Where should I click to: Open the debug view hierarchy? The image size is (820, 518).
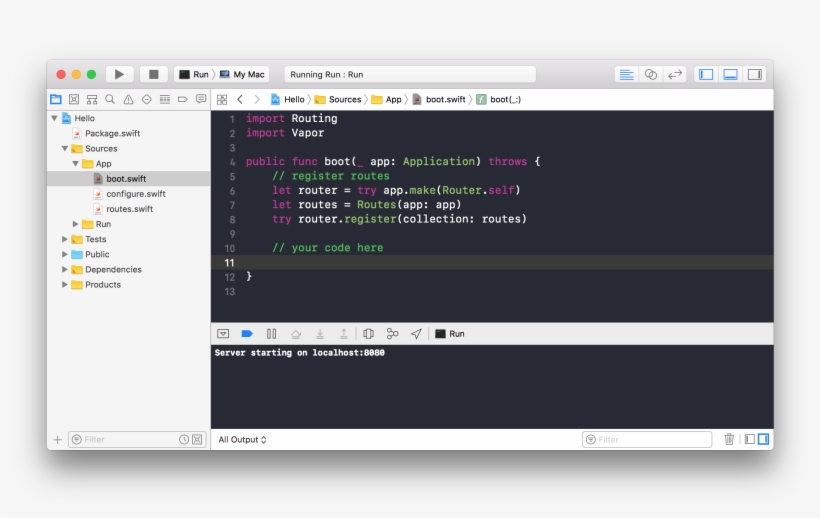tap(368, 333)
